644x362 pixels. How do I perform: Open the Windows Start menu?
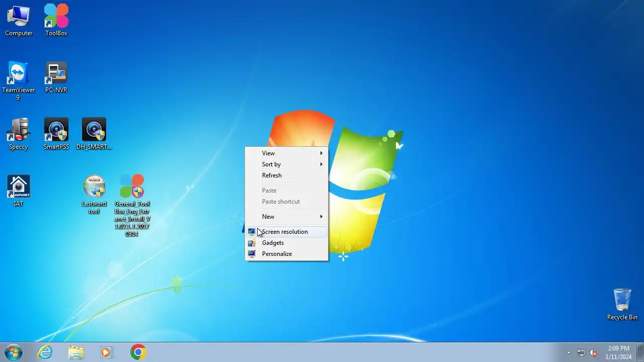[13, 352]
